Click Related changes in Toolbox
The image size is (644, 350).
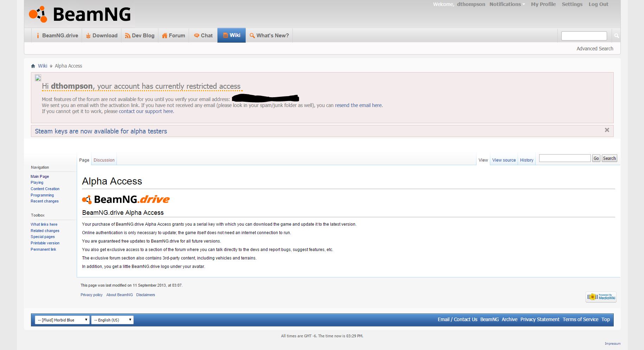click(45, 231)
